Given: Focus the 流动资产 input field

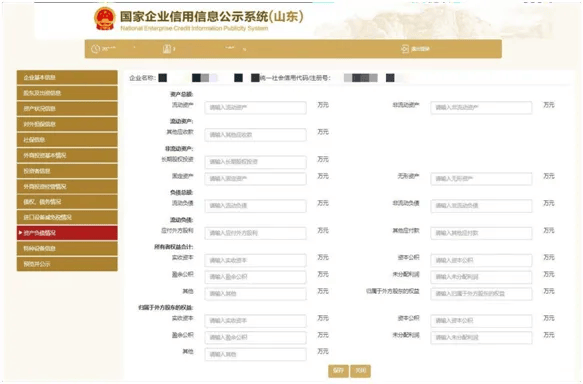Looking at the screenshot, I should [255, 107].
